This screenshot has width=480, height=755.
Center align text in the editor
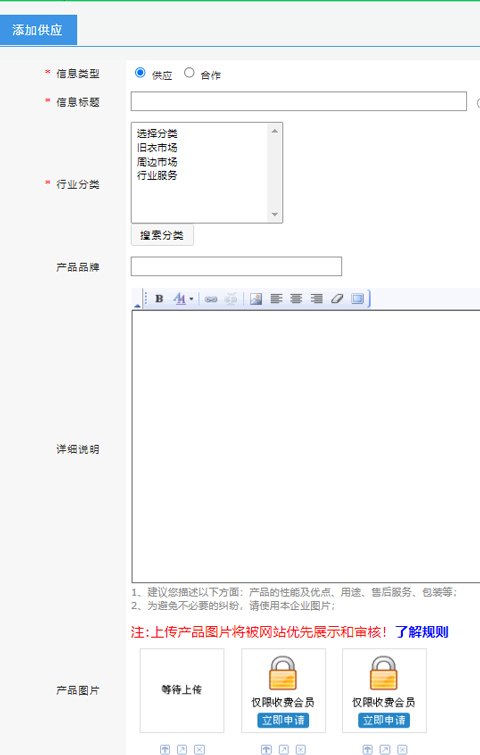[x=296, y=299]
